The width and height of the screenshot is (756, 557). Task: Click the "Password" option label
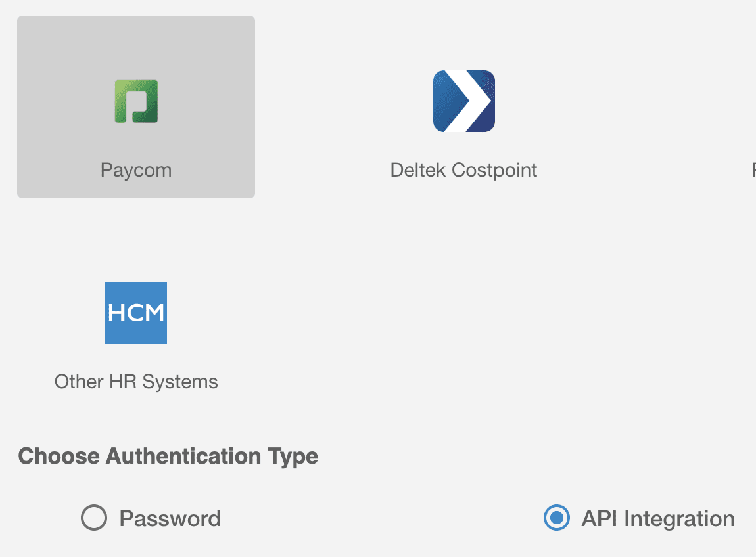[170, 518]
